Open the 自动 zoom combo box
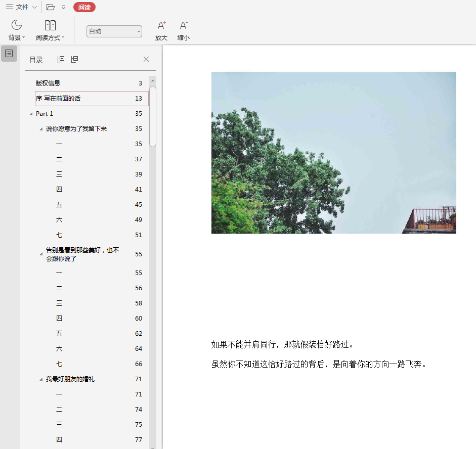This screenshot has width=476, height=449. [114, 31]
